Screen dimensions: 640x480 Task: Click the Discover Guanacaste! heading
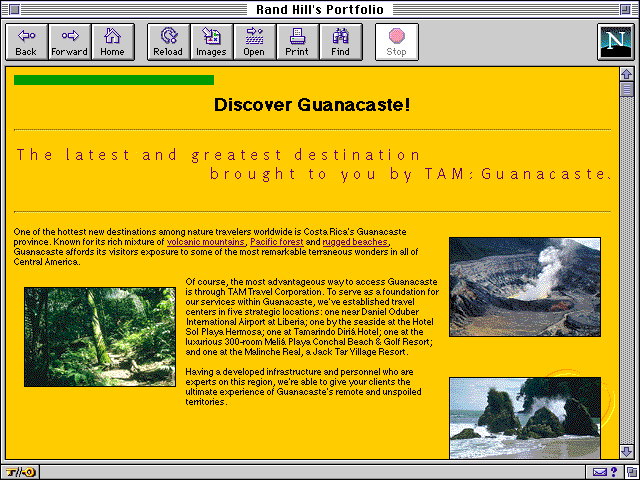(312, 105)
